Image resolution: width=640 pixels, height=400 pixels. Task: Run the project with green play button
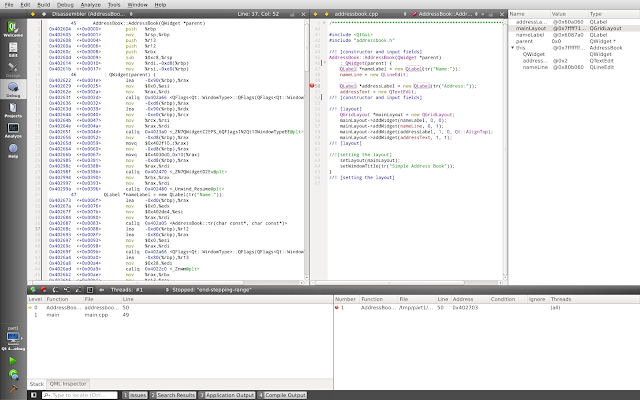pos(13,361)
